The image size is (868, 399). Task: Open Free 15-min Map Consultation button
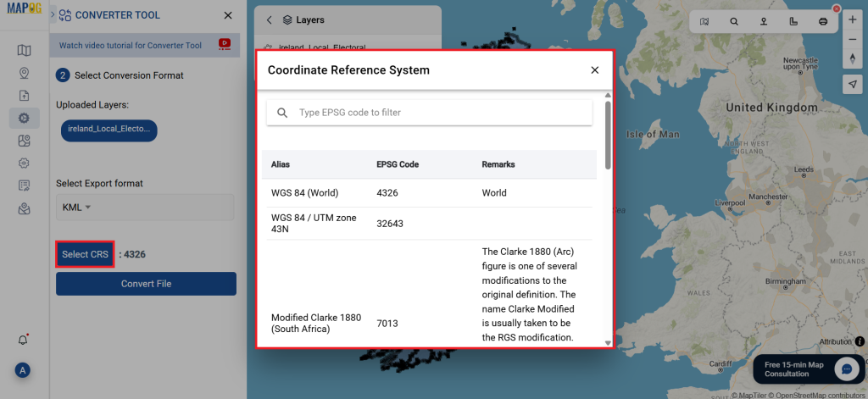[x=810, y=369]
